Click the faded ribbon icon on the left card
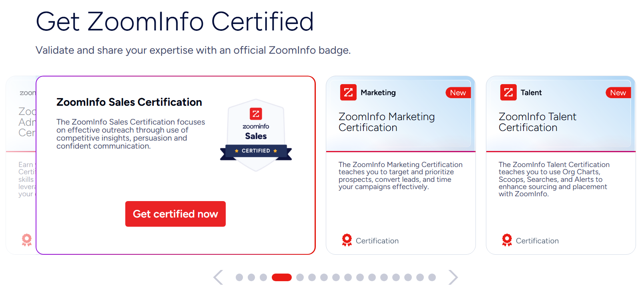This screenshot has height=292, width=644. [x=27, y=240]
